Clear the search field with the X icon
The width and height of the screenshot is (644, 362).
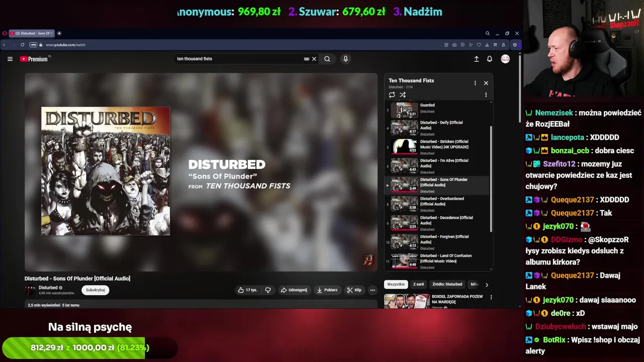click(314, 59)
